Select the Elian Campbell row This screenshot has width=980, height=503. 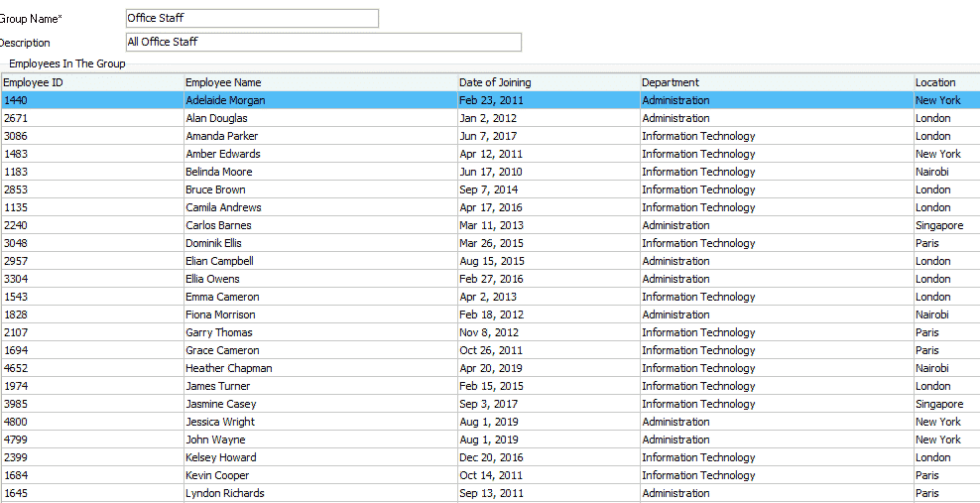point(491,261)
